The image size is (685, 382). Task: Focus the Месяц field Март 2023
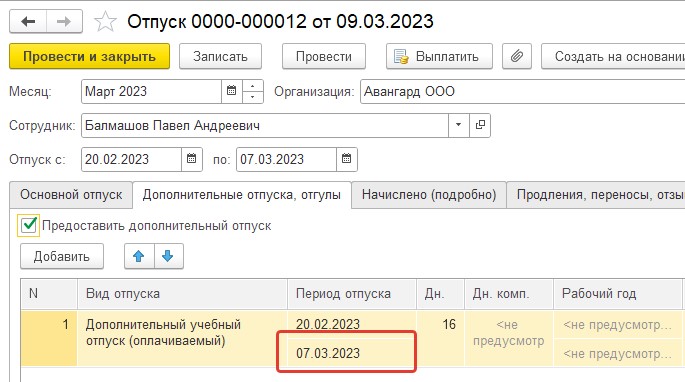pyautogui.click(x=151, y=91)
